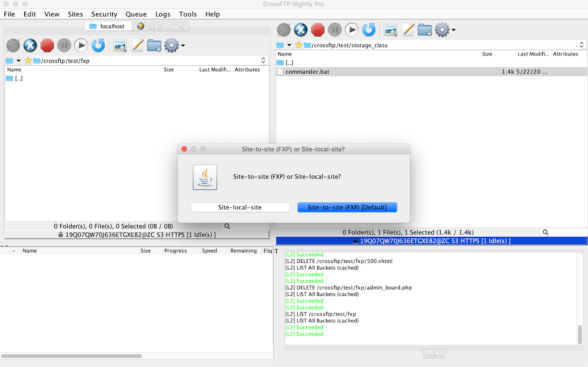Choose Site-to-site (FXP) [Default] button
The image size is (588, 367).
[347, 207]
